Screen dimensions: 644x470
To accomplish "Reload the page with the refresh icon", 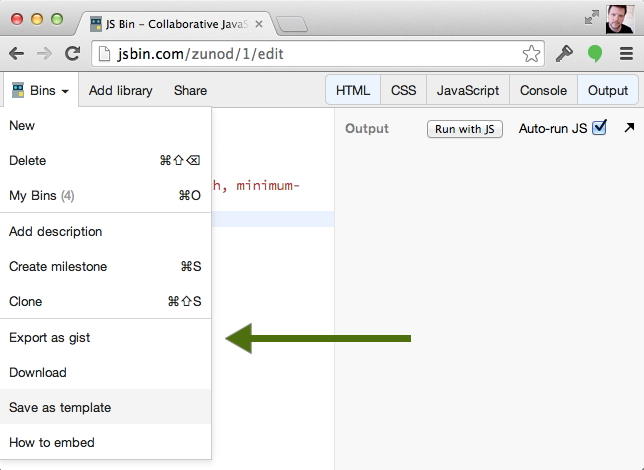I will click(x=73, y=54).
